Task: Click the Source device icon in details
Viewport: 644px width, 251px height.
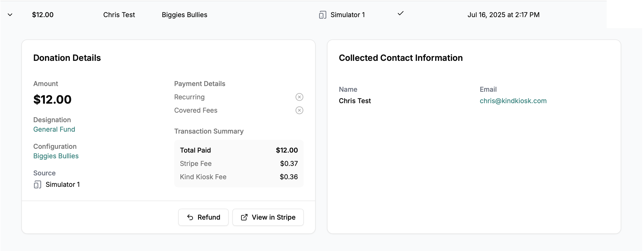Action: 38,185
